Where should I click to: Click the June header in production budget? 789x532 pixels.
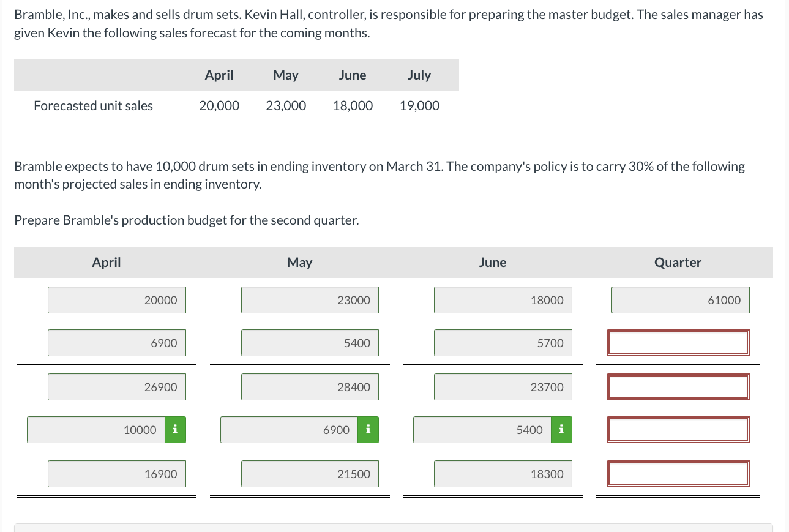click(493, 263)
